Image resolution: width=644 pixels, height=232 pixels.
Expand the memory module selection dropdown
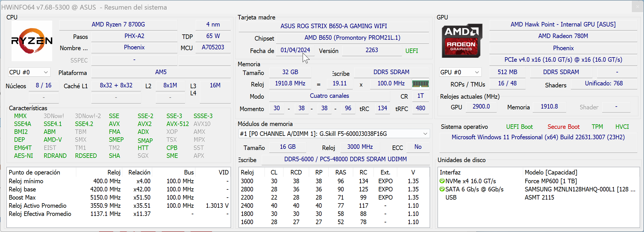(425, 134)
